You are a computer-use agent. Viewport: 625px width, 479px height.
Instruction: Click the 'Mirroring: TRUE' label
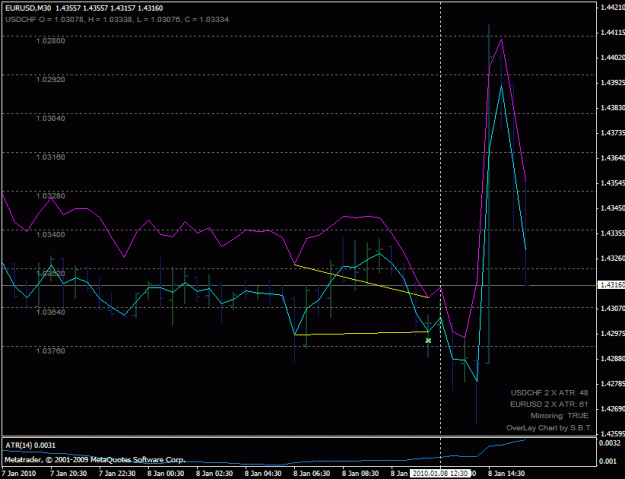[x=559, y=416]
